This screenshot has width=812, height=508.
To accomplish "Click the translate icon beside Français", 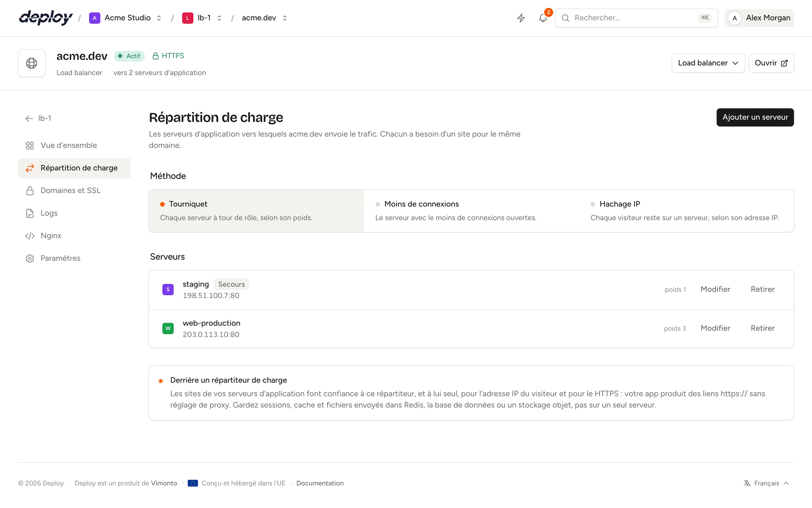I will pos(747,483).
